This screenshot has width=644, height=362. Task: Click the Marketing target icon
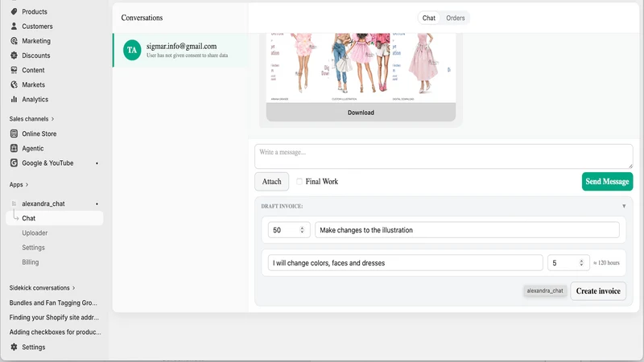(x=14, y=41)
